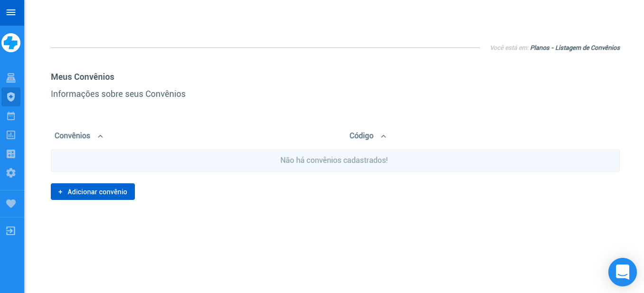Screen dimensions: 644x293
Task: Click the Meus Convênios heading
Action: (x=83, y=77)
